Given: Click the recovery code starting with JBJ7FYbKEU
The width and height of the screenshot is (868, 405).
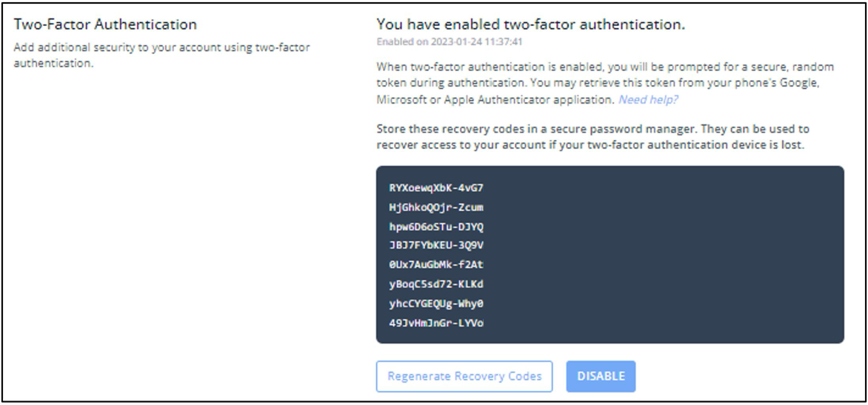Looking at the screenshot, I should (x=436, y=246).
